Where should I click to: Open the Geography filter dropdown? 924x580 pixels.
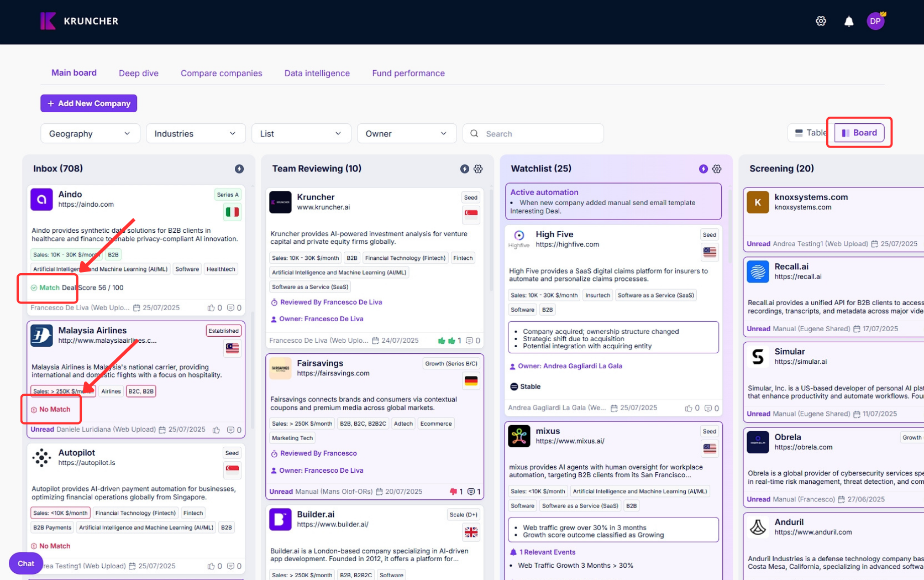(90, 133)
